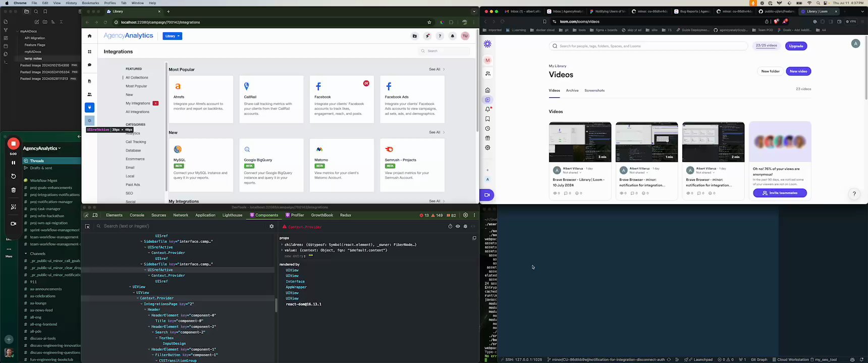The height and width of the screenshot is (363, 868).
Task: Click the integrations Search field in AgencyAnalytics
Action: point(444,51)
